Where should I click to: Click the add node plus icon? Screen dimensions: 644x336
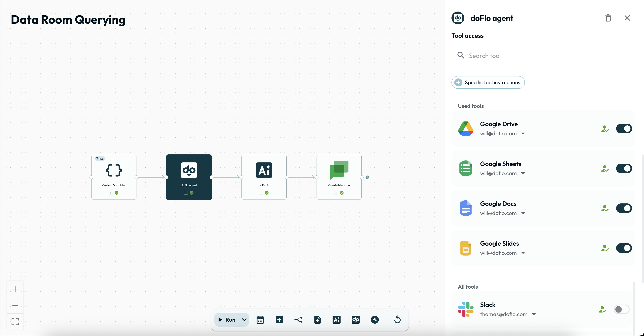coord(279,319)
